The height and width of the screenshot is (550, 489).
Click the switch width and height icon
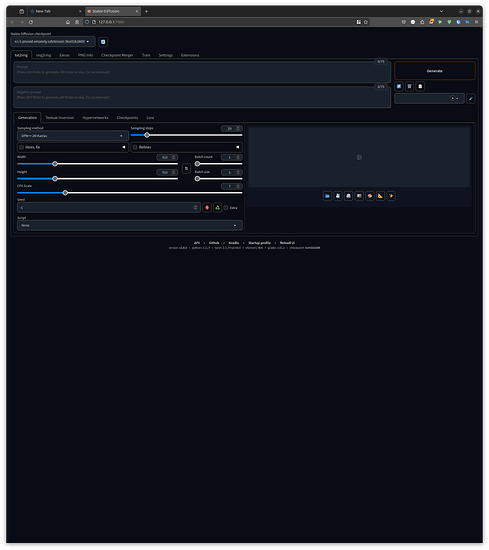click(186, 168)
